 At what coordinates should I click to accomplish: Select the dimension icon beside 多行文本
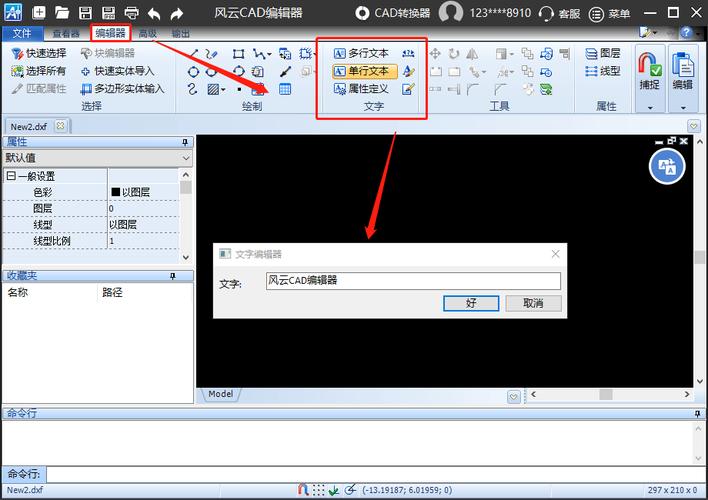coord(408,53)
